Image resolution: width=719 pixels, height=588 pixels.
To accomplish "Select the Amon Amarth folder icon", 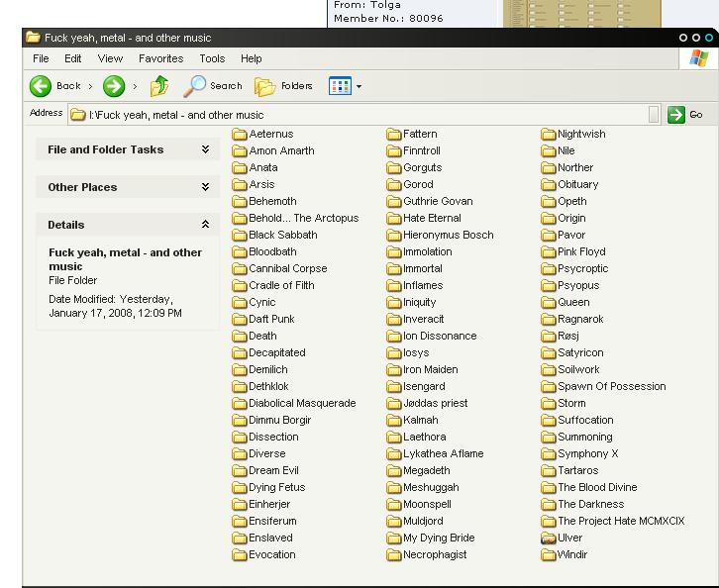I will 240,151.
